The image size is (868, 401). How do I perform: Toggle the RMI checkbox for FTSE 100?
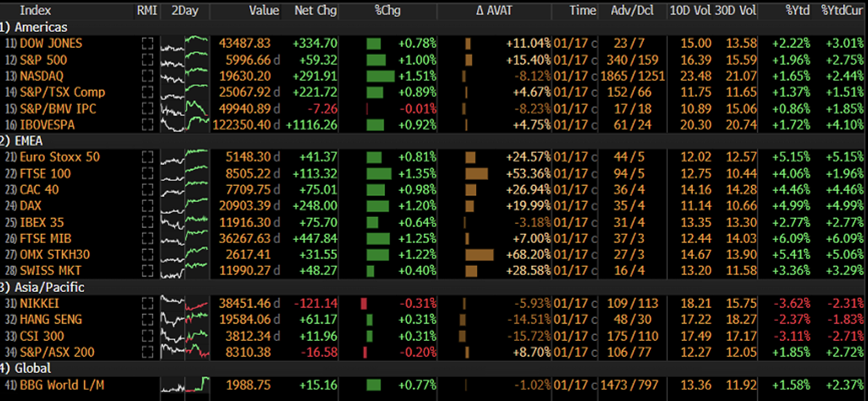pos(147,174)
